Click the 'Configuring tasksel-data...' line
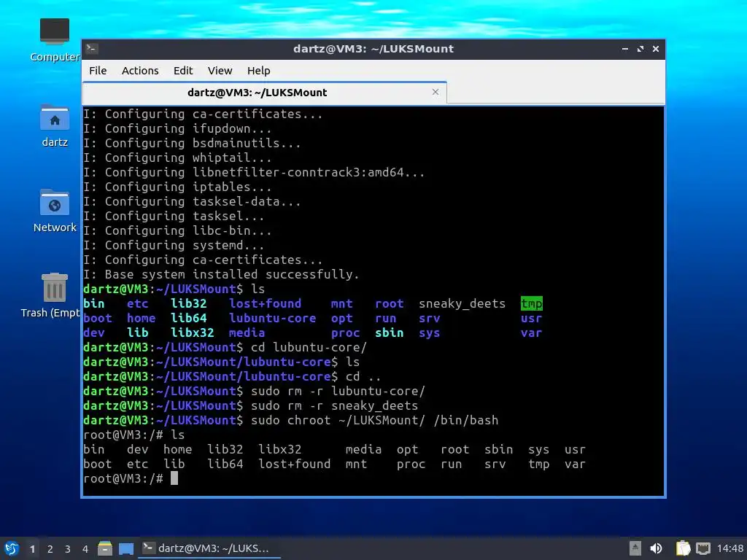747x560 pixels. coord(193,201)
